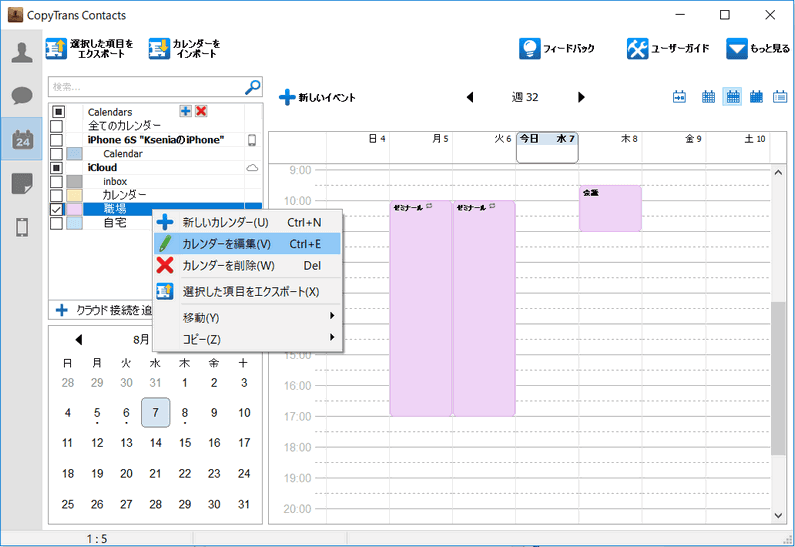Select 自宅 calendar tree row
Viewport: 795px width, 547px height.
point(115,223)
